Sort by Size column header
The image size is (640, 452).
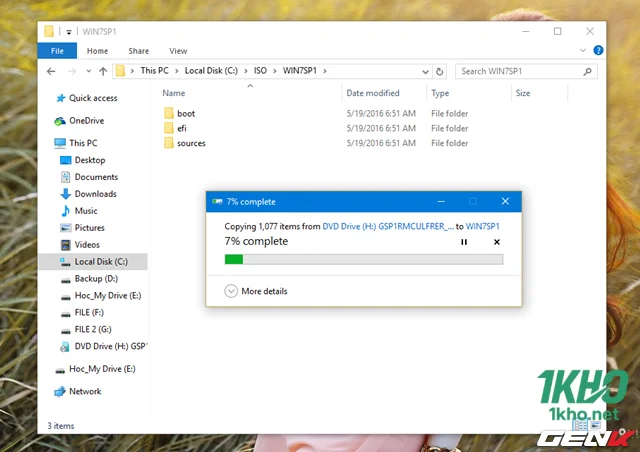pos(523,93)
